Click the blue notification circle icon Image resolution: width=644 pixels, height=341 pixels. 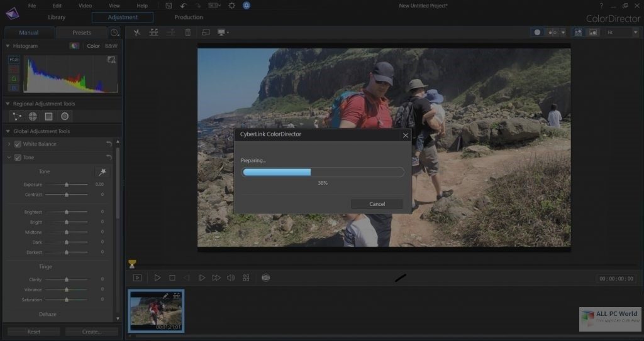[x=247, y=6]
